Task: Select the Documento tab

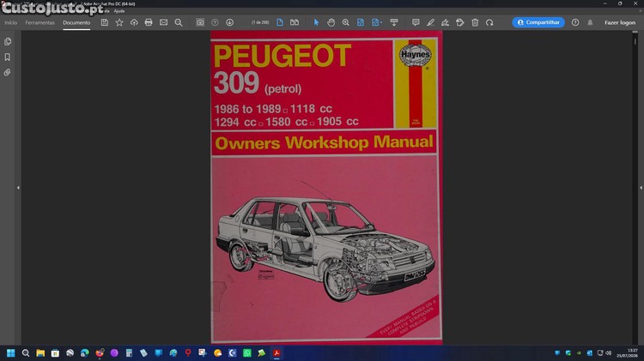Action: pos(76,22)
